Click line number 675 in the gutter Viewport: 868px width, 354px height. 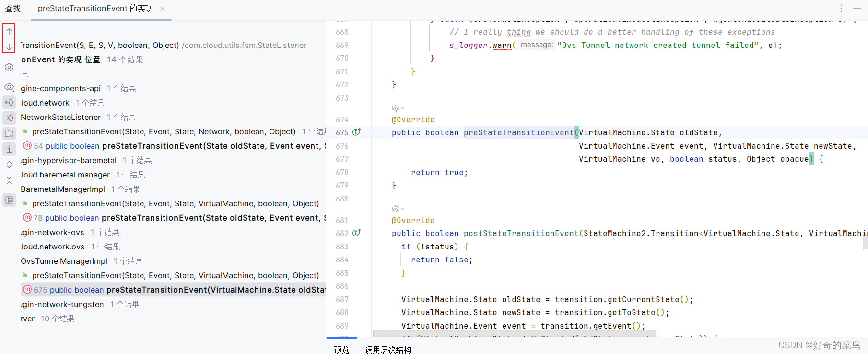[x=342, y=132]
